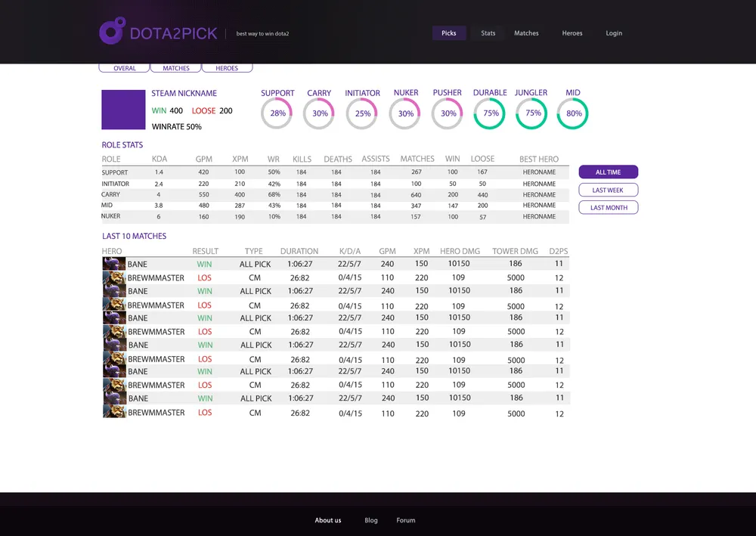Viewport: 756px width, 536px height.
Task: Click the eighth match's Brewmaster hero portrait
Action: pyautogui.click(x=114, y=358)
